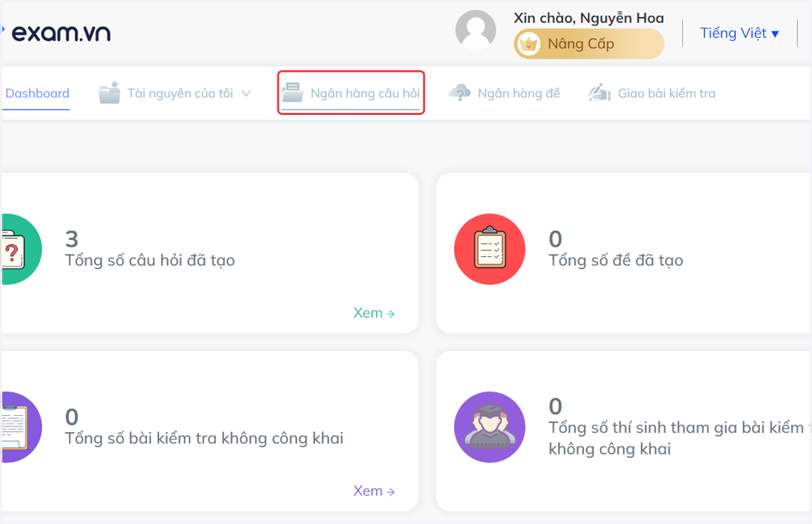Click the number 3 in questions card
The width and height of the screenshot is (812, 524).
pos(72,239)
